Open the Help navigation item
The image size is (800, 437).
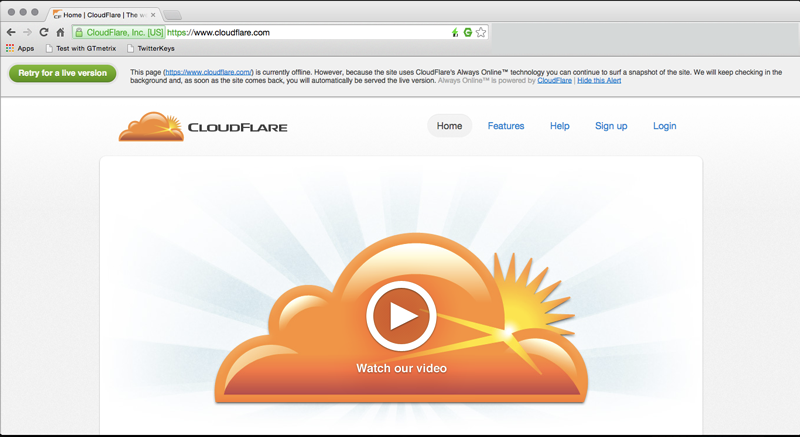[x=560, y=126]
